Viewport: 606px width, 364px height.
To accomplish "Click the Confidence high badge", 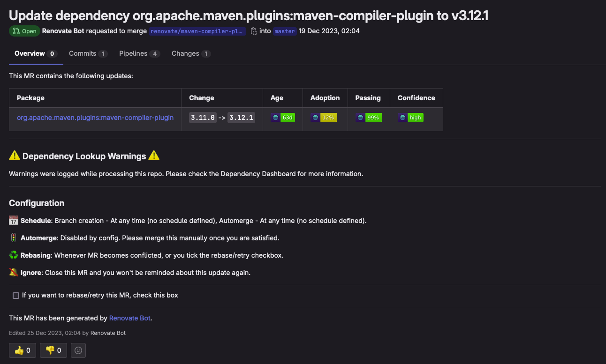I will click(x=410, y=118).
